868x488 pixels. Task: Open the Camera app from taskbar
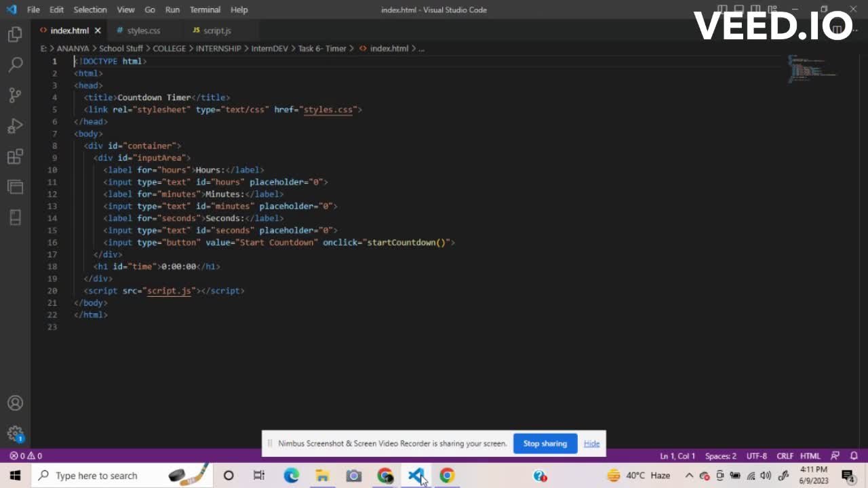click(353, 476)
